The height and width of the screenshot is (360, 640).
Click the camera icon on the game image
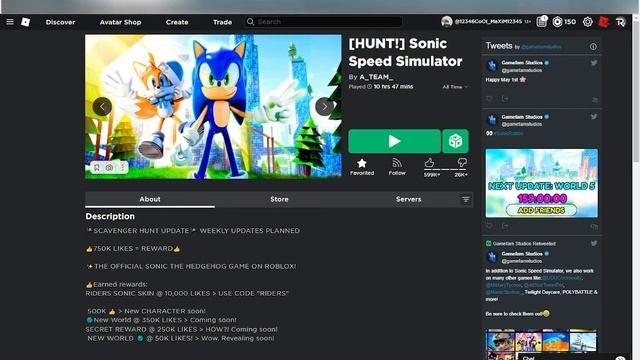109,167
